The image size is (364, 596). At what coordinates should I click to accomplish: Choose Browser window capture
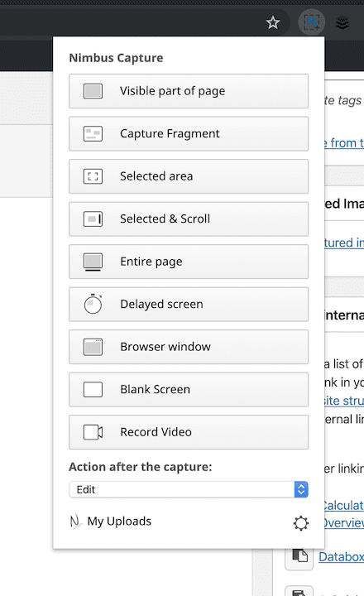pos(189,347)
